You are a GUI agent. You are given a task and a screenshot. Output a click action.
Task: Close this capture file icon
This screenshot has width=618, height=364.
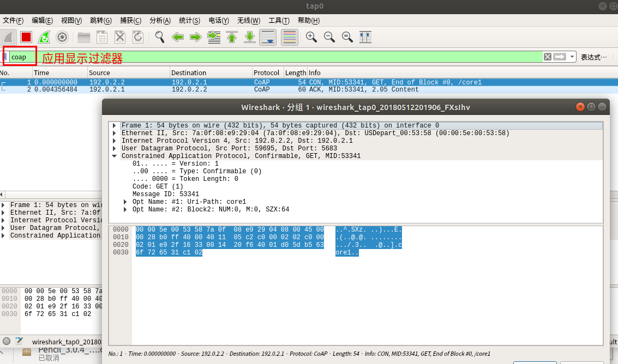coord(120,37)
